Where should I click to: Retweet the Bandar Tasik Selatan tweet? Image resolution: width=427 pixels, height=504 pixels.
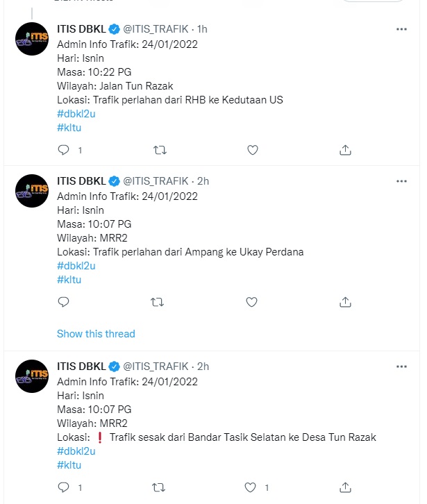pyautogui.click(x=158, y=487)
